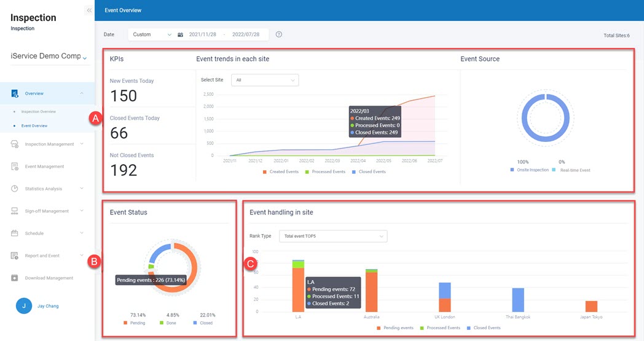The image size is (644, 341).
Task: Open the Select Site dropdown
Action: click(x=264, y=80)
